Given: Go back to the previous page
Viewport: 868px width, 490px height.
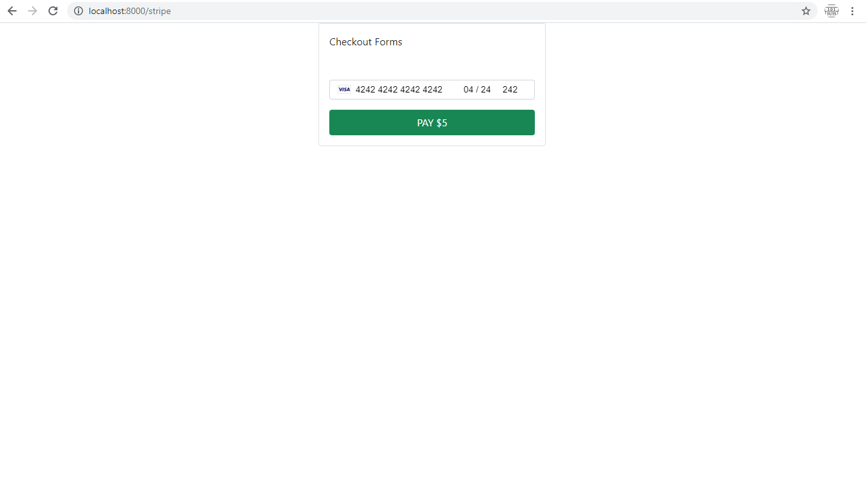Looking at the screenshot, I should tap(11, 11).
